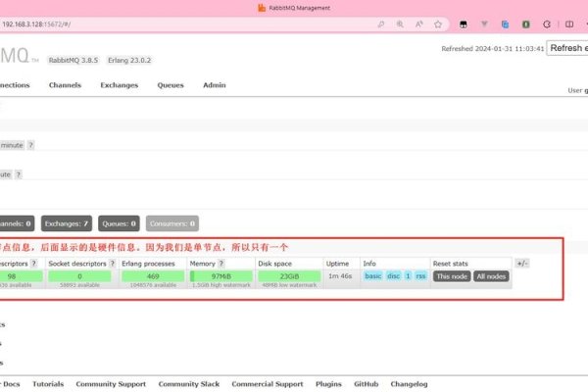Click the 'Reset stats' column header
The image size is (588, 392).
[451, 264]
